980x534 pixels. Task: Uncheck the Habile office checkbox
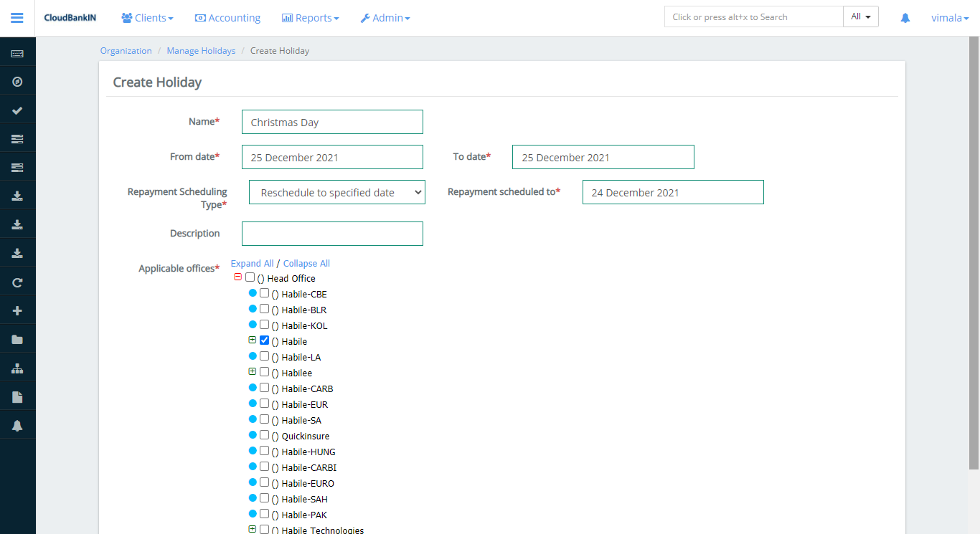pyautogui.click(x=265, y=340)
